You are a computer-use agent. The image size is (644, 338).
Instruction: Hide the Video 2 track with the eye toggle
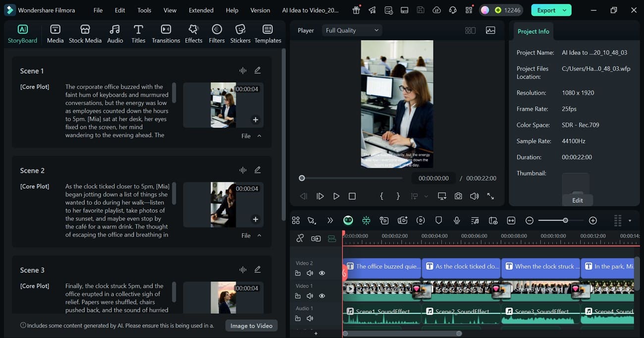(322, 273)
